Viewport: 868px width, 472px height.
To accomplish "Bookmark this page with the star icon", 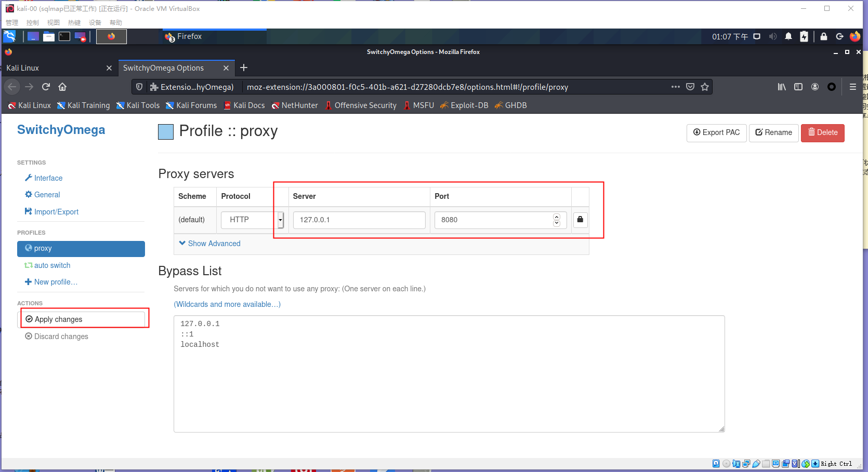I will point(705,87).
